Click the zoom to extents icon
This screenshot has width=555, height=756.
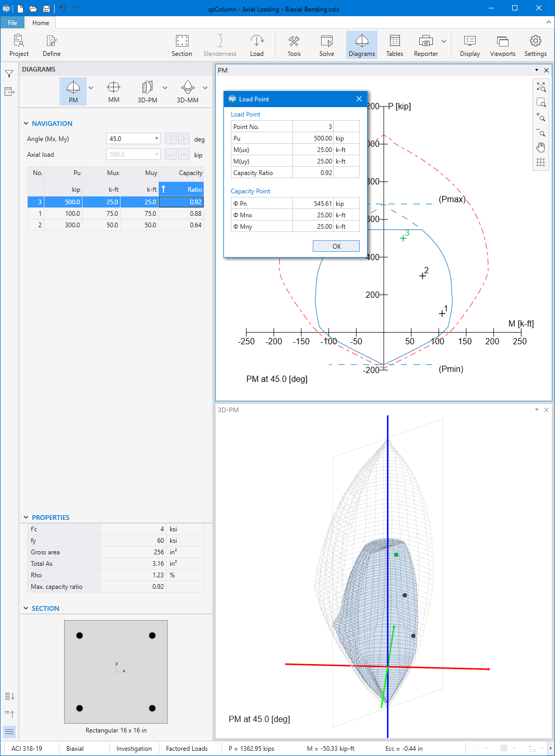pyautogui.click(x=540, y=87)
